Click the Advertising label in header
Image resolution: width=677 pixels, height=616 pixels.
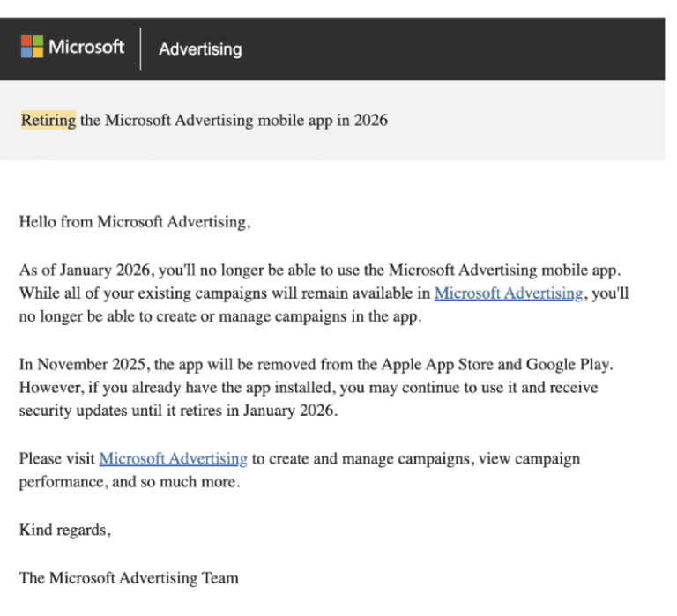(200, 49)
